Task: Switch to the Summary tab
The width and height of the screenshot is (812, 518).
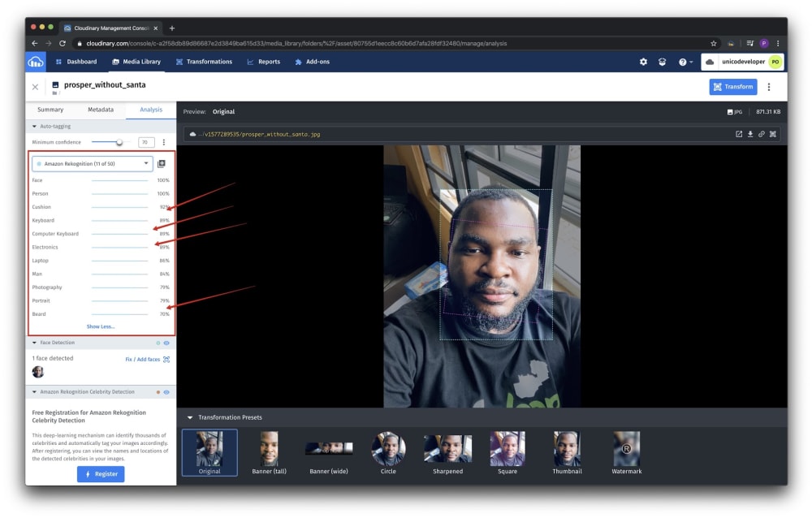Action: [x=50, y=110]
